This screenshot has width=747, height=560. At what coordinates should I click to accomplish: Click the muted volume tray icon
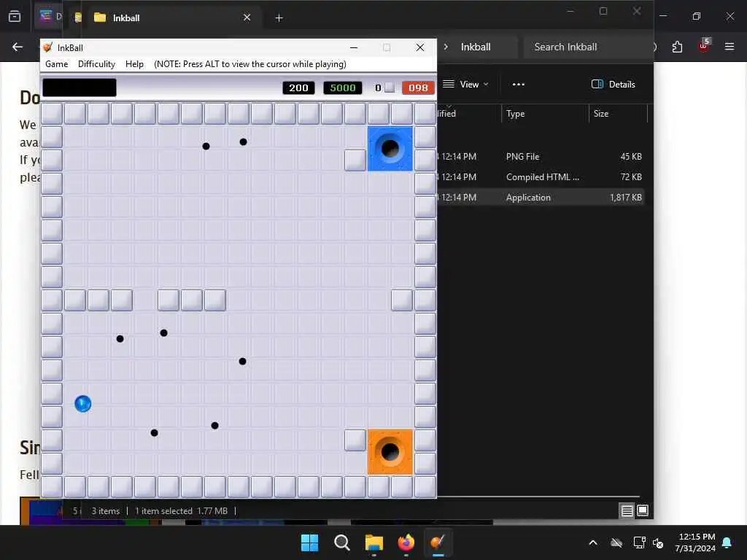click(658, 542)
